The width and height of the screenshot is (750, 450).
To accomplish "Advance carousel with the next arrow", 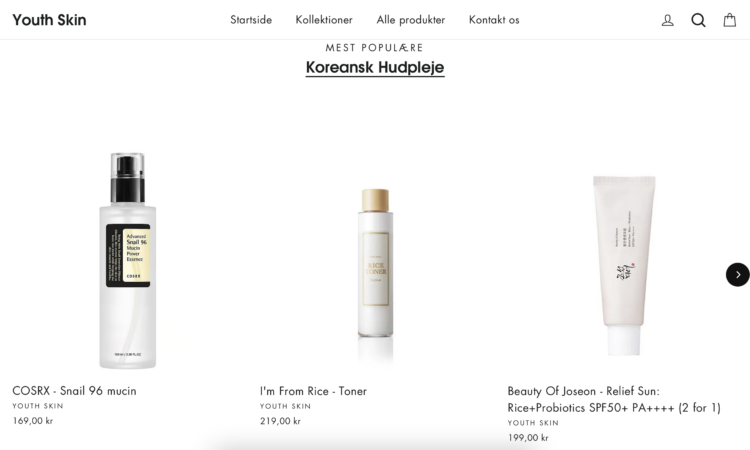I will click(x=738, y=274).
